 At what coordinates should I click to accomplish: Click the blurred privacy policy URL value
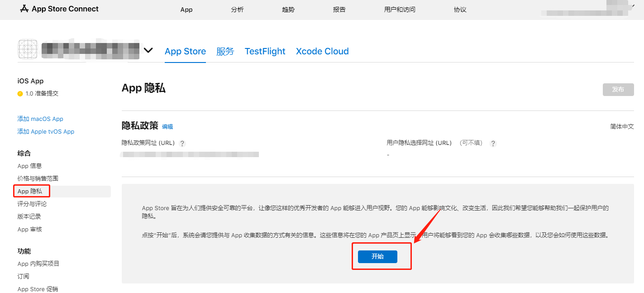(190, 155)
